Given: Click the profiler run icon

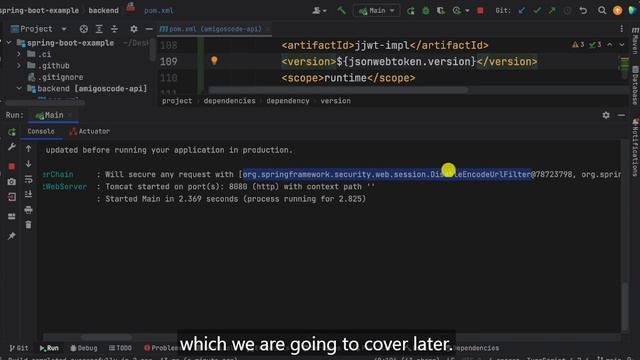Looking at the screenshot, I should [x=457, y=11].
